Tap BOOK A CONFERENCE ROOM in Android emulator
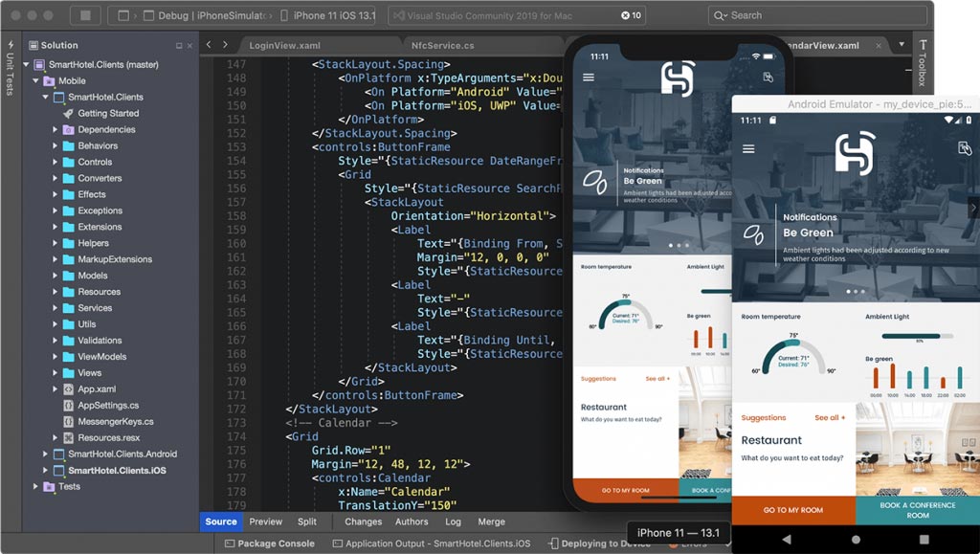980x554 pixels. click(918, 510)
